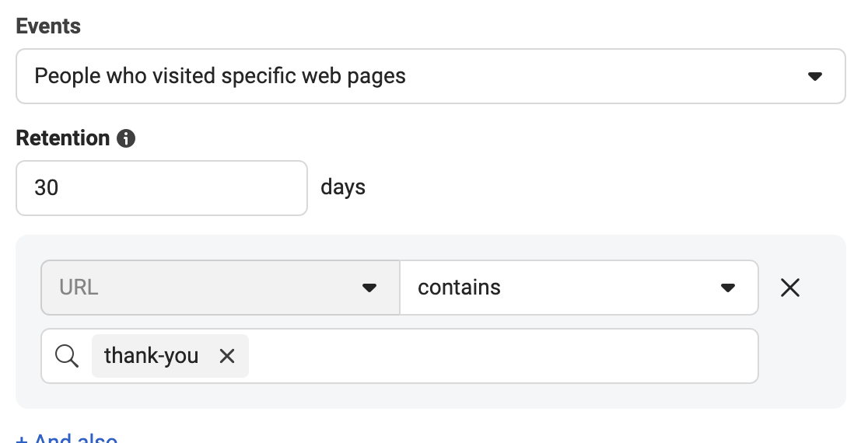Viewport: 868px width, 443px height.
Task: Select the thank-you keyword tag
Action: (151, 356)
